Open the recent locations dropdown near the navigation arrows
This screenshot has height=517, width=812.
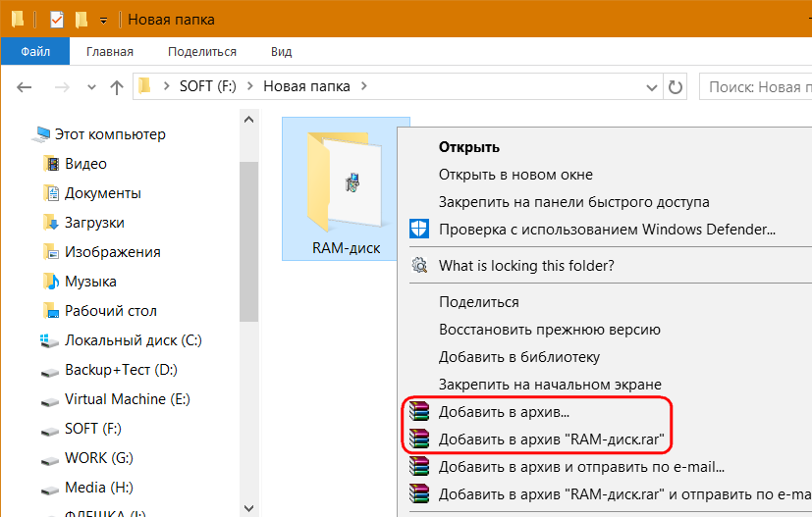(90, 87)
